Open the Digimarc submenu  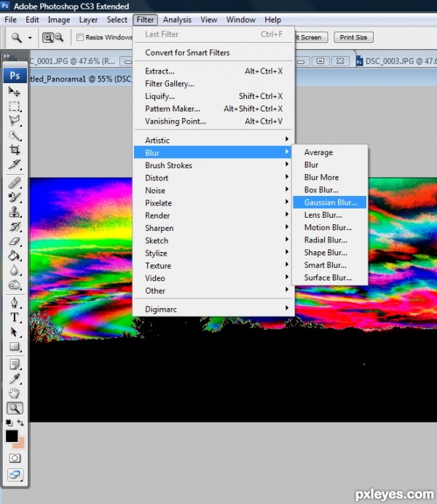pos(213,310)
